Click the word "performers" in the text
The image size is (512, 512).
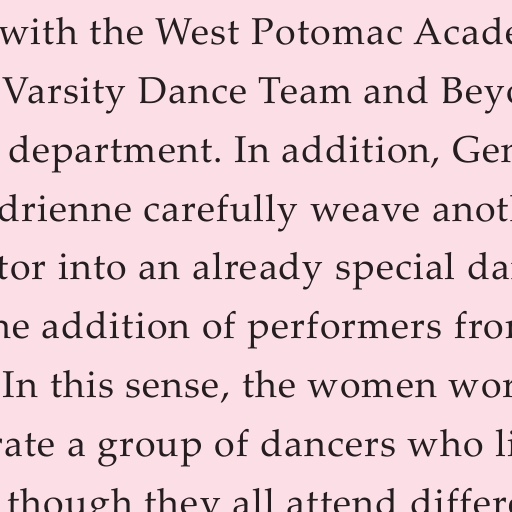click(345, 330)
